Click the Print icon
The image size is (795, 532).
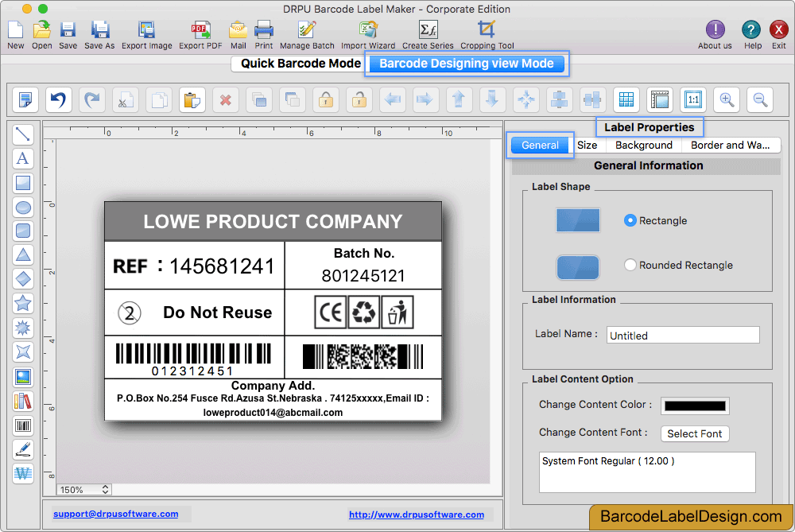click(264, 30)
